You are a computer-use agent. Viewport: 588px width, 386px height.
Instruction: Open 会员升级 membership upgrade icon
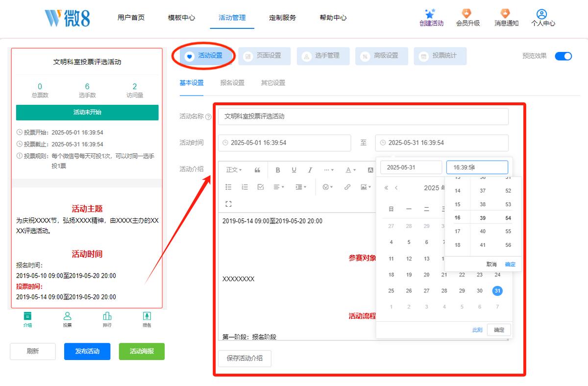coord(467,13)
